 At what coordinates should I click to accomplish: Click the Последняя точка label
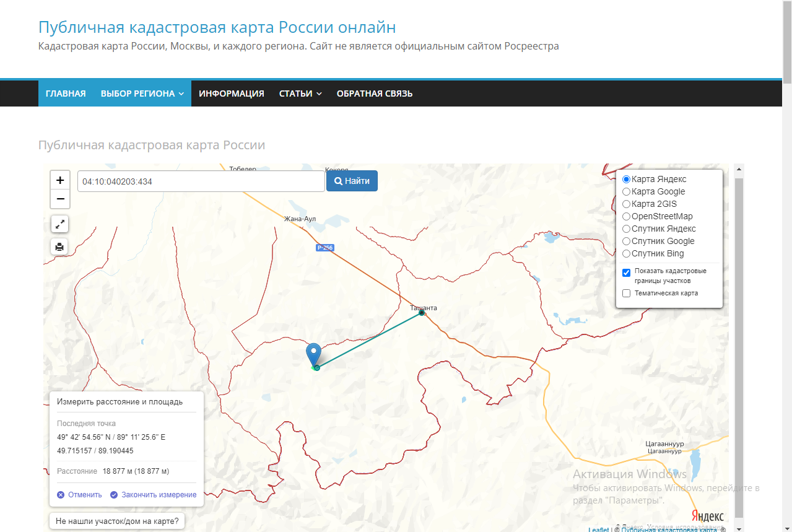pos(86,424)
